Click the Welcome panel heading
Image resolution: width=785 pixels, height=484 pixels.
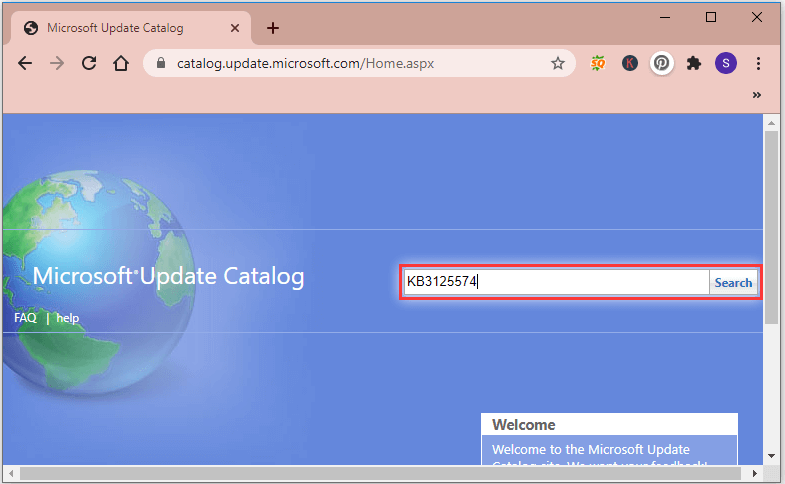point(524,425)
